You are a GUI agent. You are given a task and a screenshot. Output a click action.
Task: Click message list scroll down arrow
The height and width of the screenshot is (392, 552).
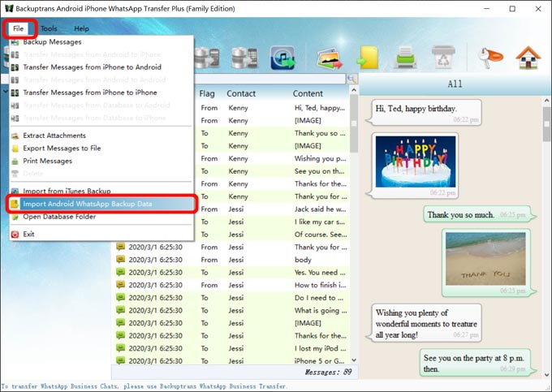(x=354, y=360)
